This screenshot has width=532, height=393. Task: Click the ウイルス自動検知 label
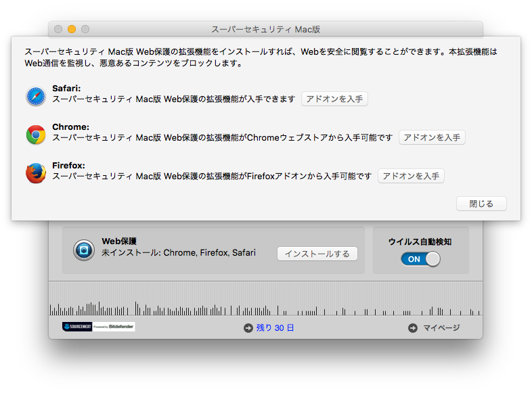(420, 241)
